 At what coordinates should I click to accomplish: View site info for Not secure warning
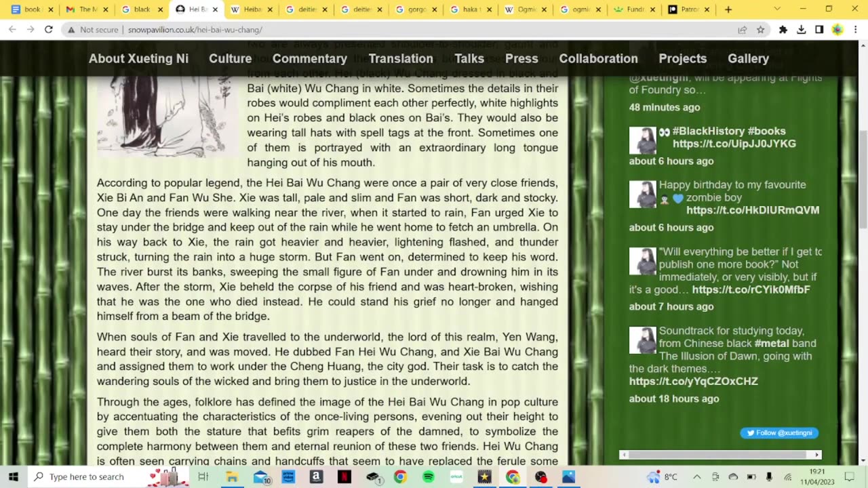click(x=94, y=30)
